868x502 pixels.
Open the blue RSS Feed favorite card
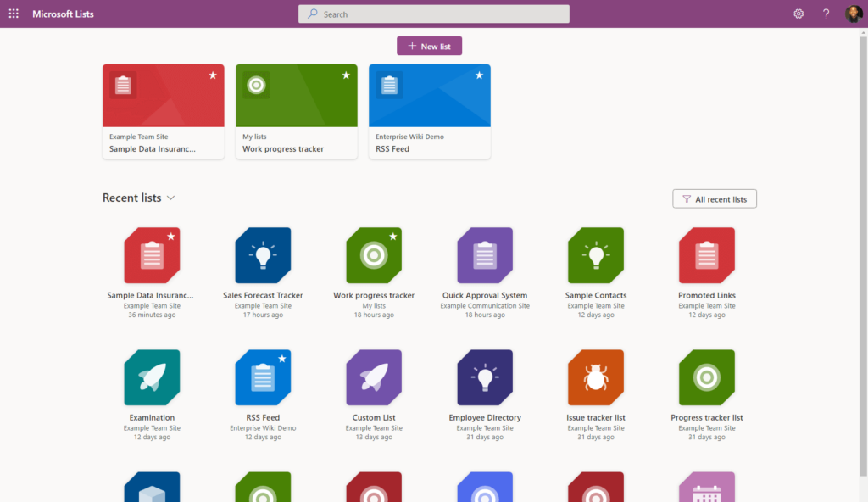point(430,111)
